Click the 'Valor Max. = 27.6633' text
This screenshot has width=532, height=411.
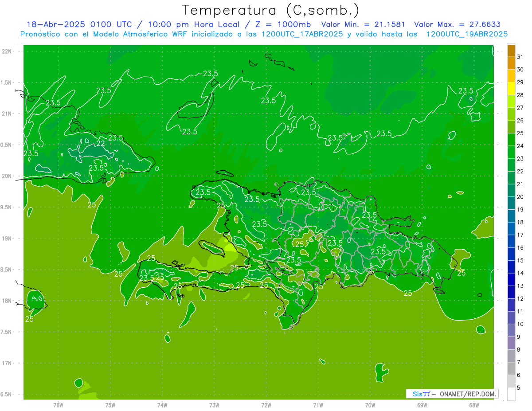458,25
